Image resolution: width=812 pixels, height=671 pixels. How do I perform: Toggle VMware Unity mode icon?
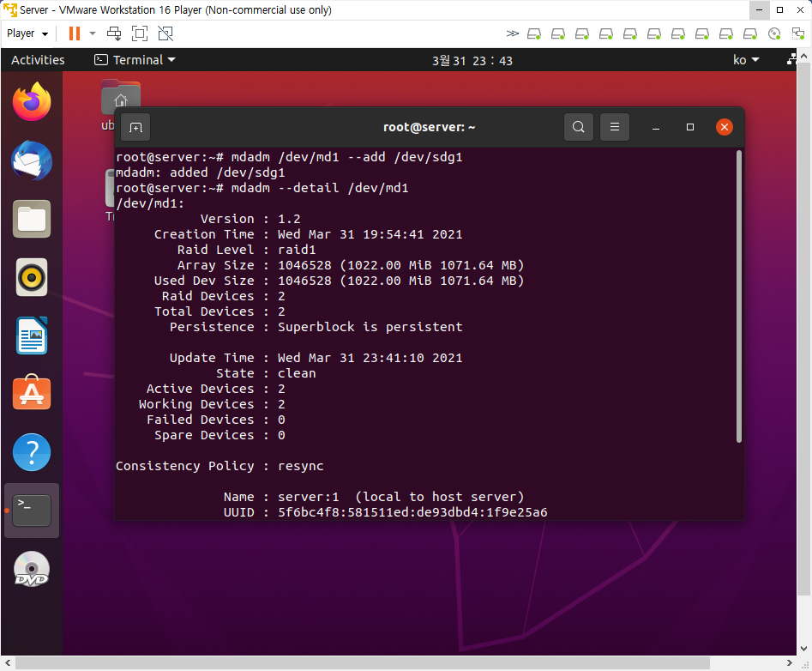pyautogui.click(x=165, y=33)
